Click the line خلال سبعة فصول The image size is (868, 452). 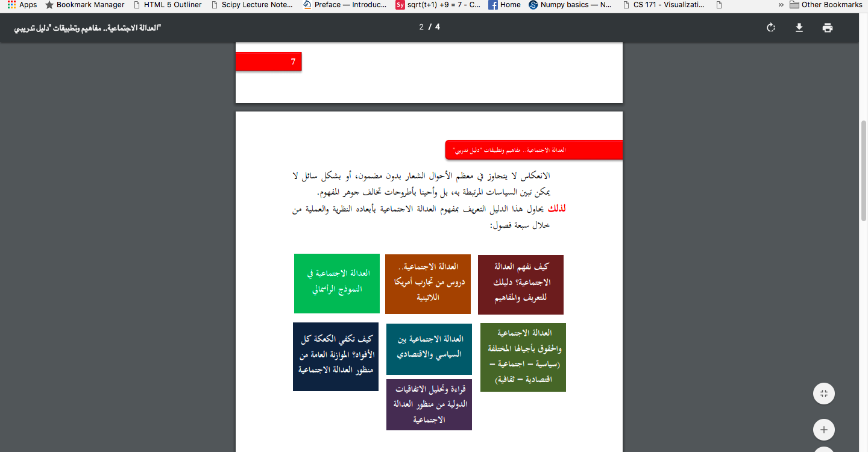519,225
